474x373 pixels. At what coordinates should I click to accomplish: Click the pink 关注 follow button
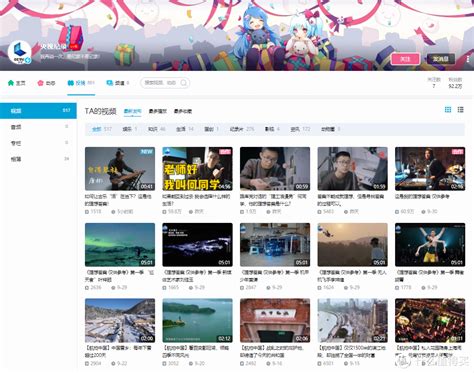[405, 59]
